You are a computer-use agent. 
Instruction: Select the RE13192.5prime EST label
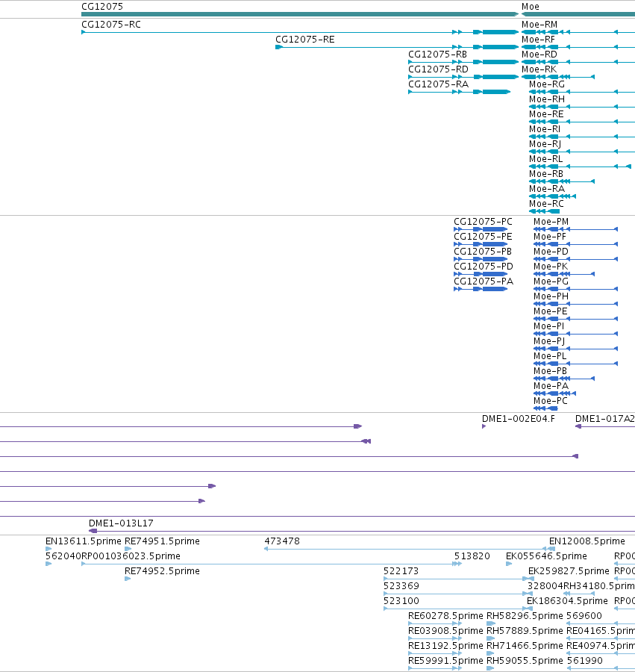(445, 646)
